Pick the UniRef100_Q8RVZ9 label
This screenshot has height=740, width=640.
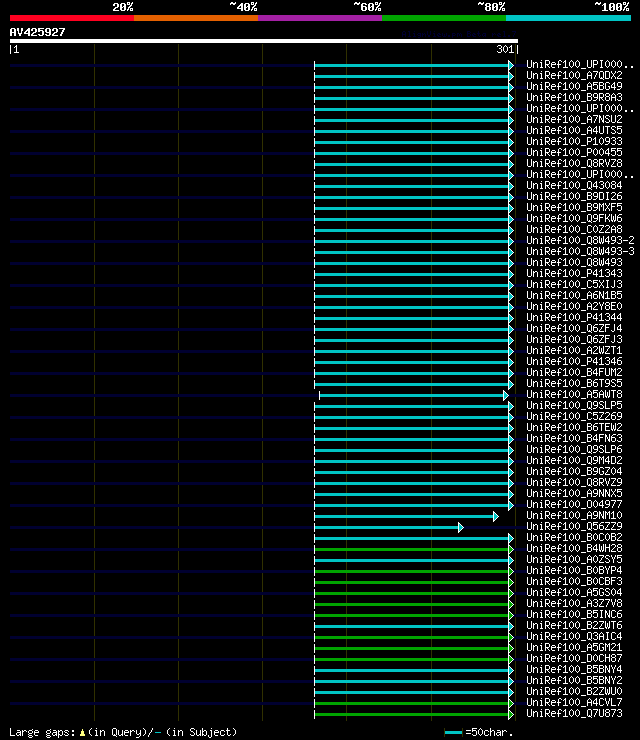pos(574,482)
